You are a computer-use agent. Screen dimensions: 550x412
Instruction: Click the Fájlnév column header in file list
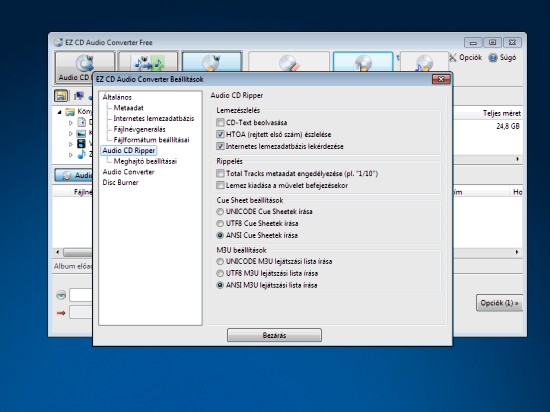(83, 192)
